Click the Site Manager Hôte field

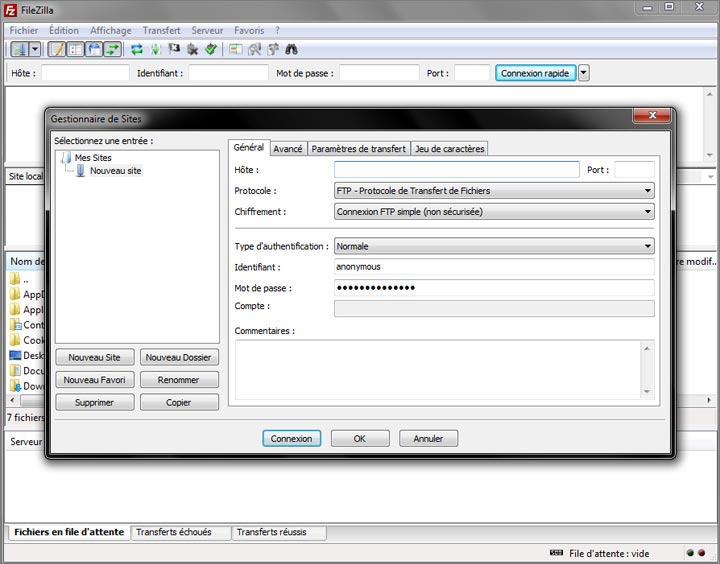[x=456, y=169]
